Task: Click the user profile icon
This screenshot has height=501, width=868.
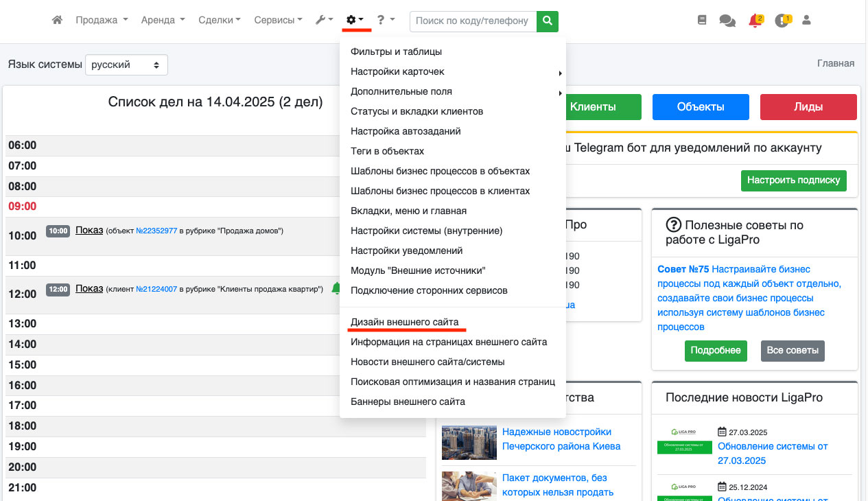Action: coord(807,21)
